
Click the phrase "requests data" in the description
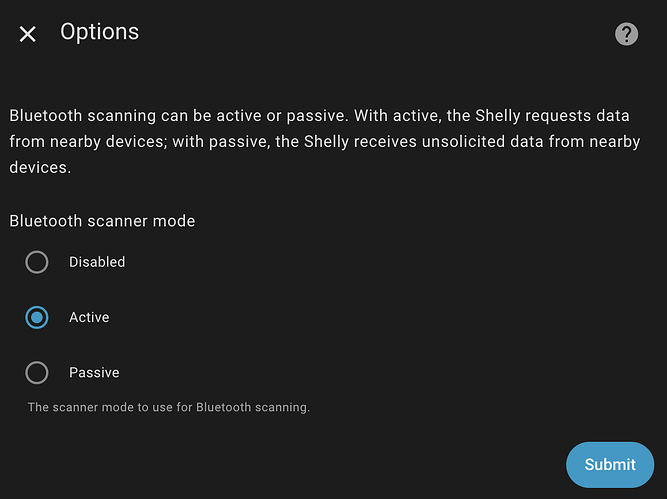[x=585, y=115]
